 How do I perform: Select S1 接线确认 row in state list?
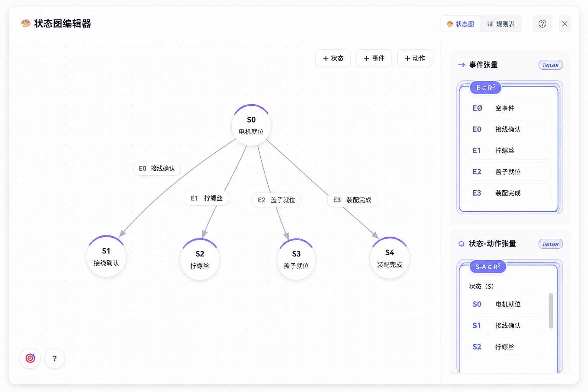506,325
